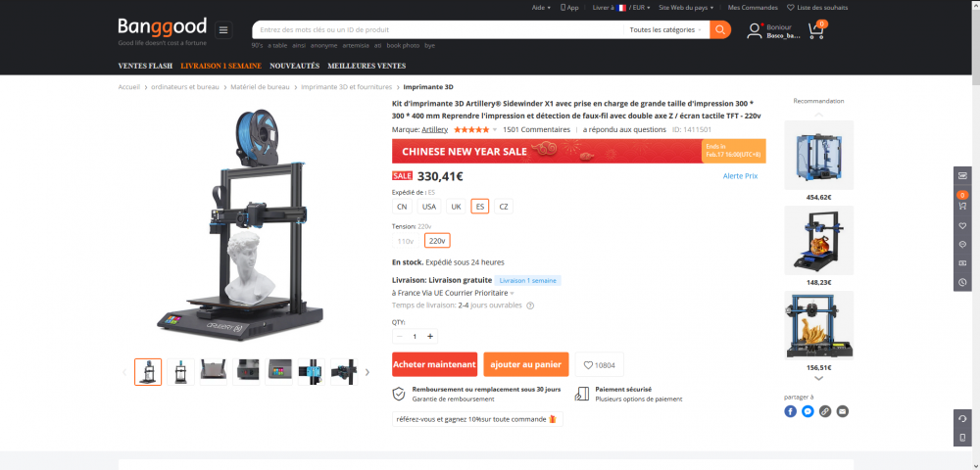This screenshot has width=980, height=470.
Task: Open the shopping cart icon in header
Action: click(817, 30)
